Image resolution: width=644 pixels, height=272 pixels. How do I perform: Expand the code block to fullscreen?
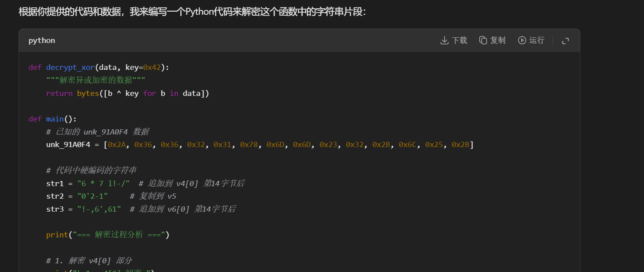tap(565, 41)
